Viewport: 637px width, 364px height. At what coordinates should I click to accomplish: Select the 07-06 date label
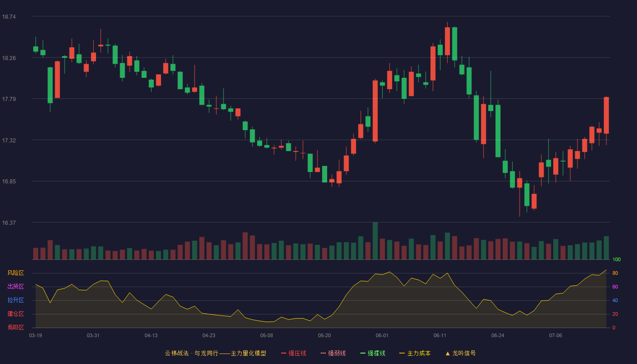tap(556, 335)
